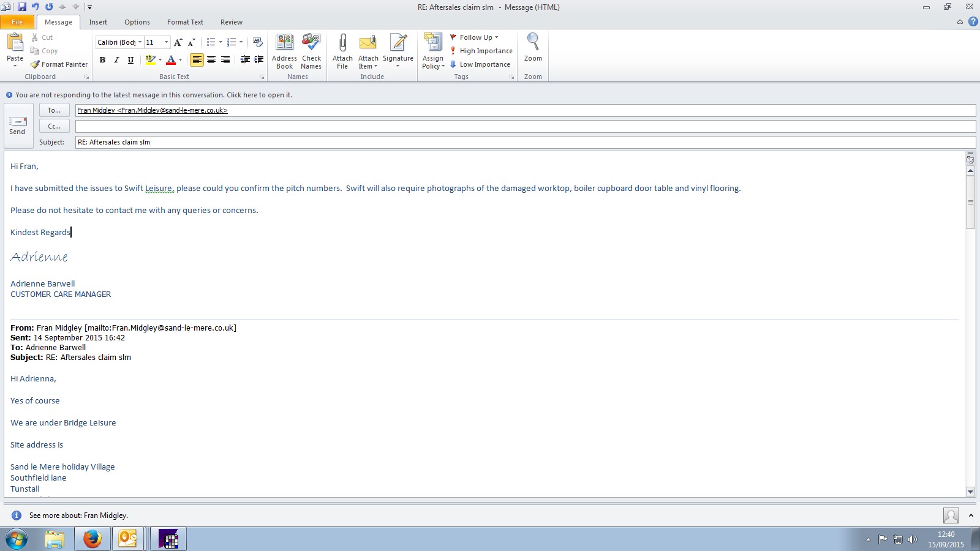Switch to the Review tab
The height and width of the screenshot is (551, 980).
click(232, 22)
